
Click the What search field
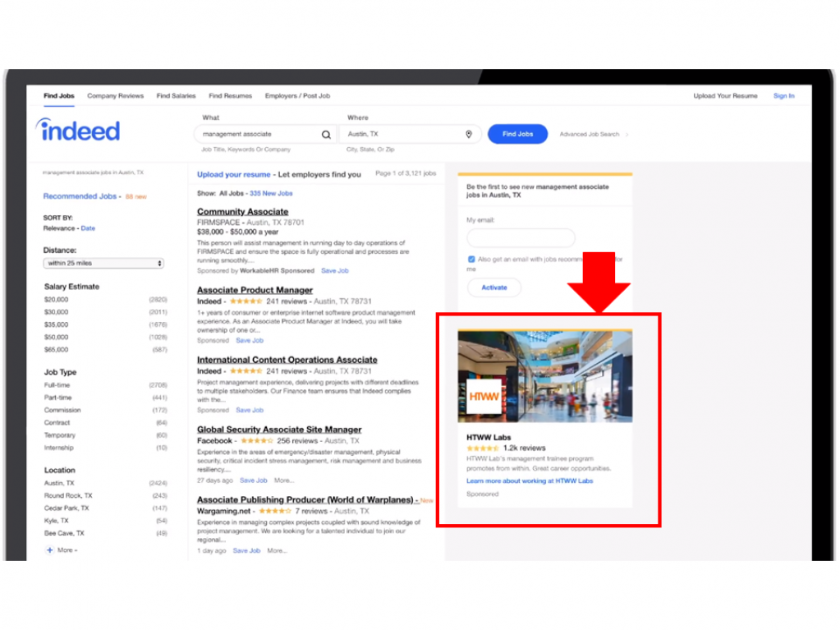point(266,134)
